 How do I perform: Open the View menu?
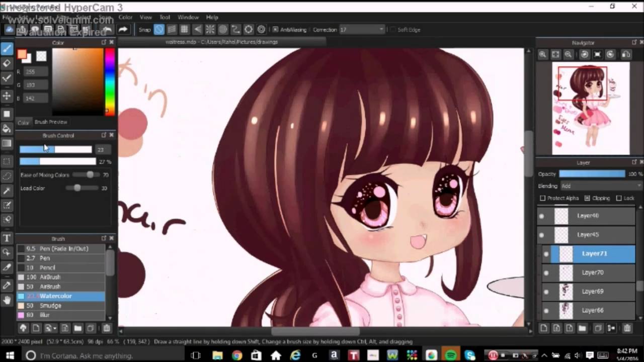[x=145, y=17]
